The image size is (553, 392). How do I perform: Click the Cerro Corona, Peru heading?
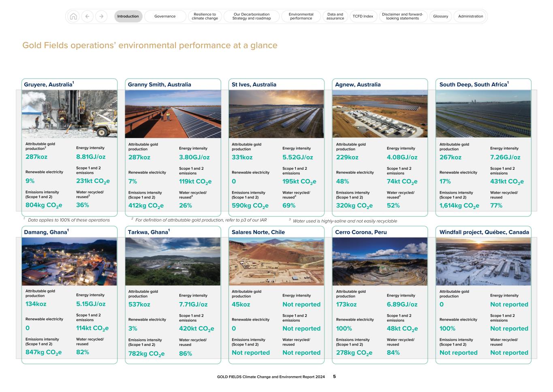361,232
